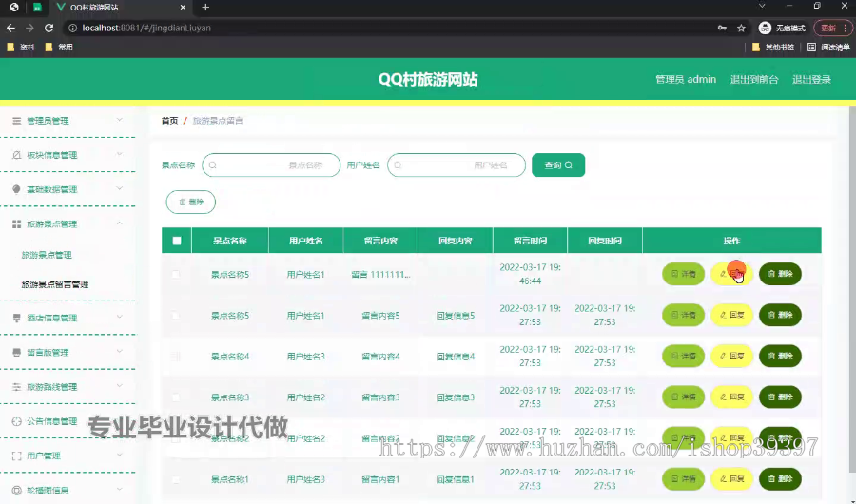856x504 pixels.
Task: Expand the 基础数据管理 menu chevron
Action: click(x=120, y=188)
